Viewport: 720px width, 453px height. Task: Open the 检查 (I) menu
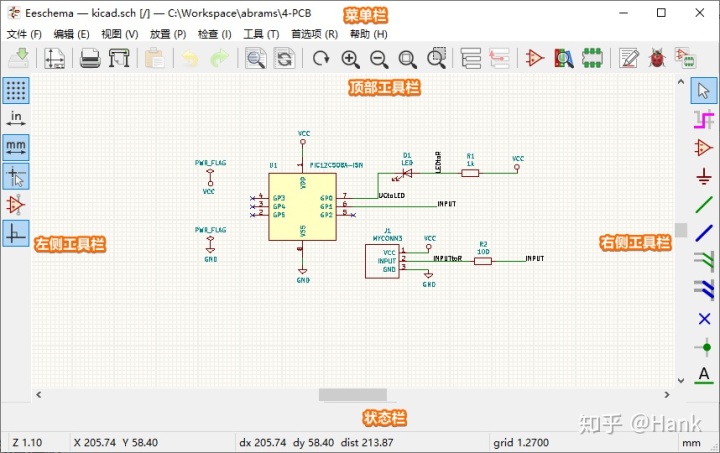pos(215,34)
